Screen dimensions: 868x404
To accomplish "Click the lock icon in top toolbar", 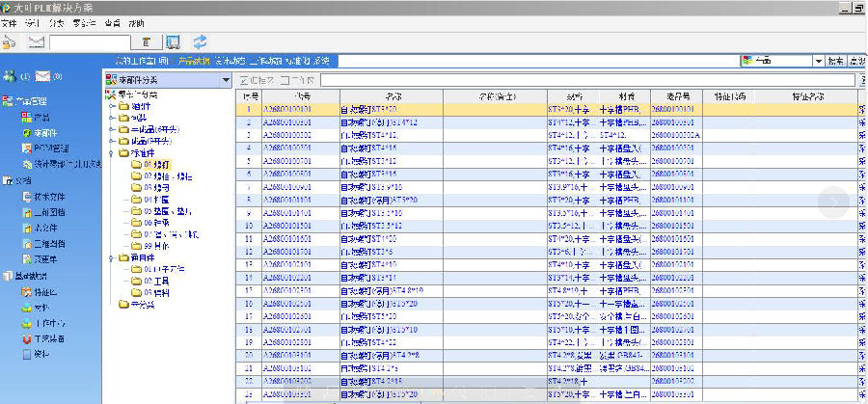I will click(10, 41).
